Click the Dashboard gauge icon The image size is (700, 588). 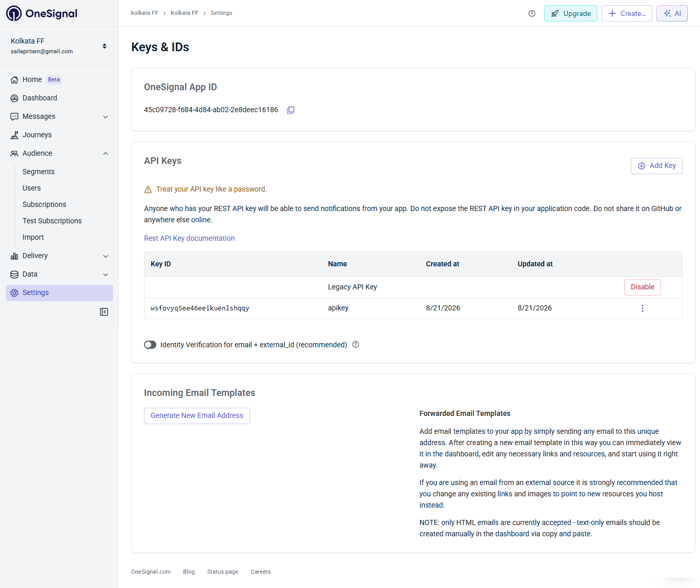[14, 98]
